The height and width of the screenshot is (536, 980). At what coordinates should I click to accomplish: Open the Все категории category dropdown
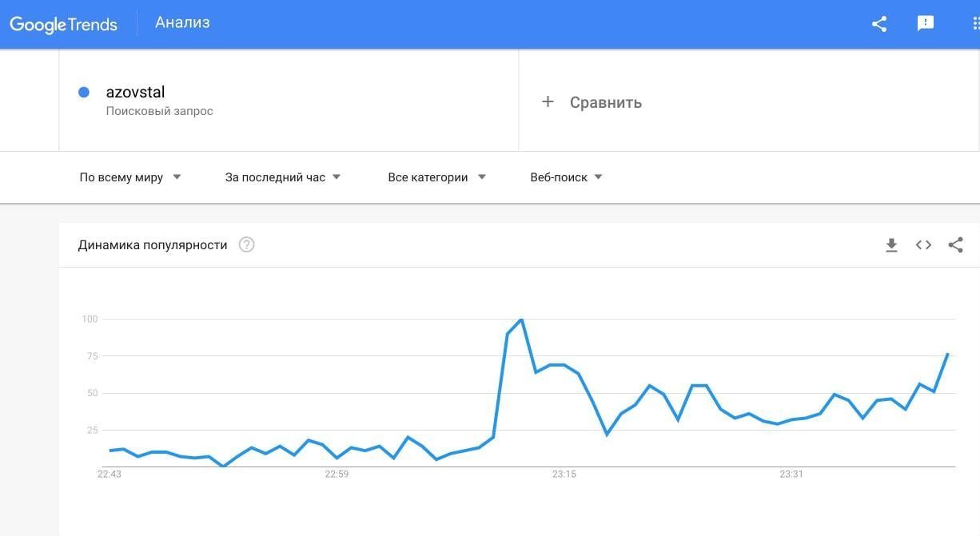tap(436, 177)
